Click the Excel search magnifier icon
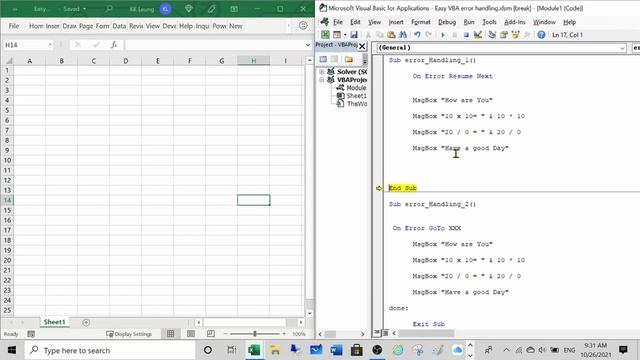640x360 pixels. click(x=109, y=9)
